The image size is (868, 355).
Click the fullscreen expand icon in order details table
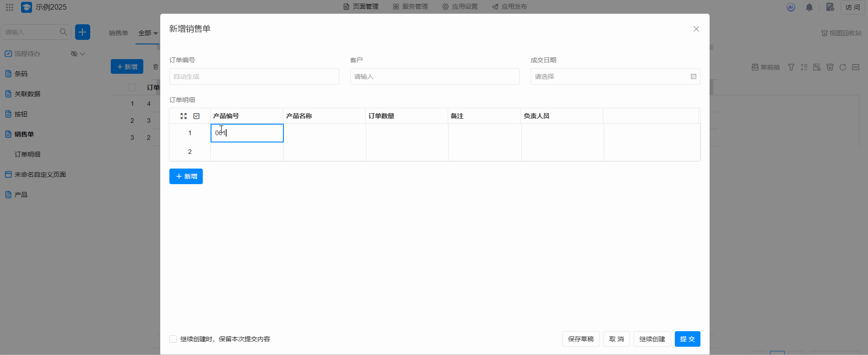pyautogui.click(x=184, y=116)
